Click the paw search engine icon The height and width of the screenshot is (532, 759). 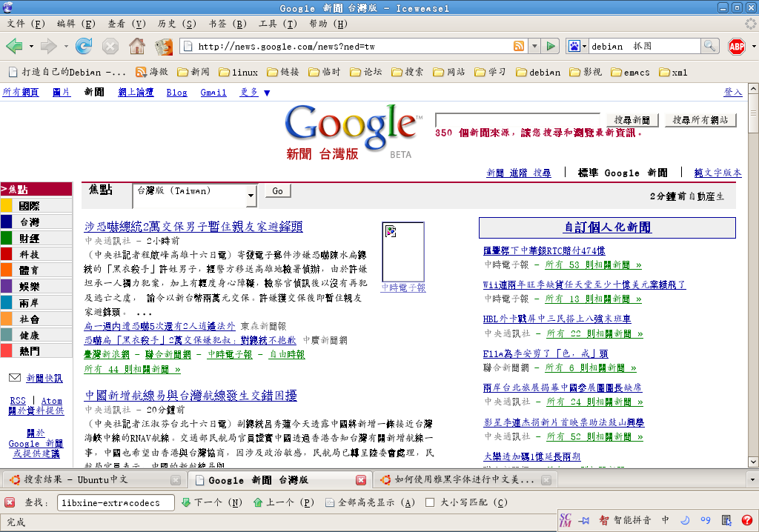(x=574, y=46)
